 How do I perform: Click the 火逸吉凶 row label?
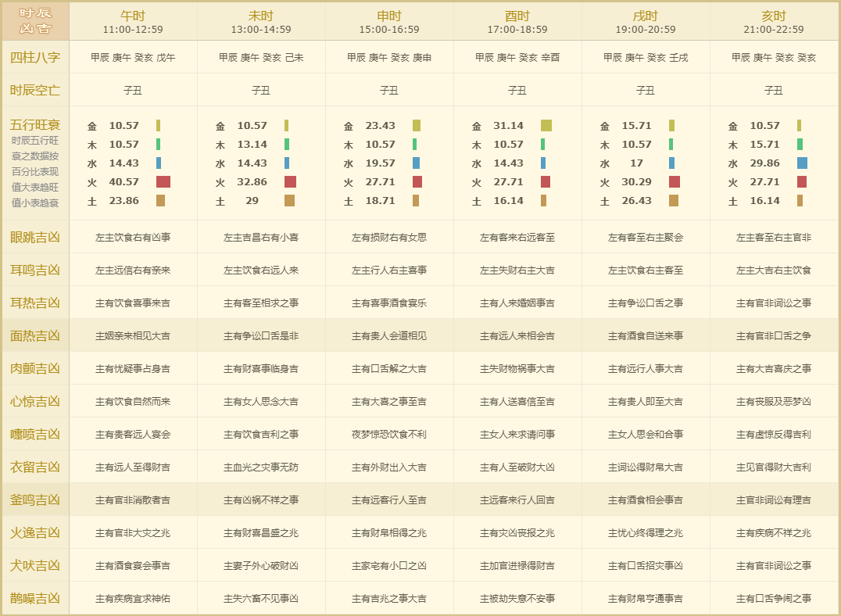pos(35,532)
